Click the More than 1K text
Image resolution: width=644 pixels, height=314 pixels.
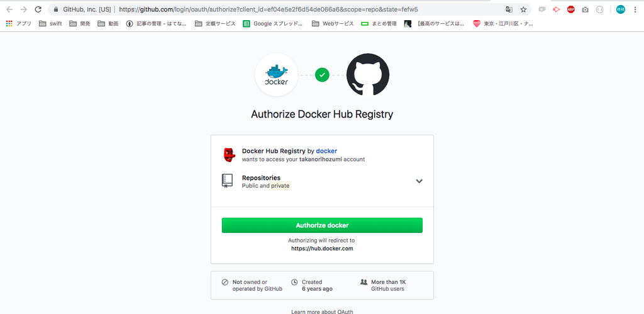pos(388,282)
